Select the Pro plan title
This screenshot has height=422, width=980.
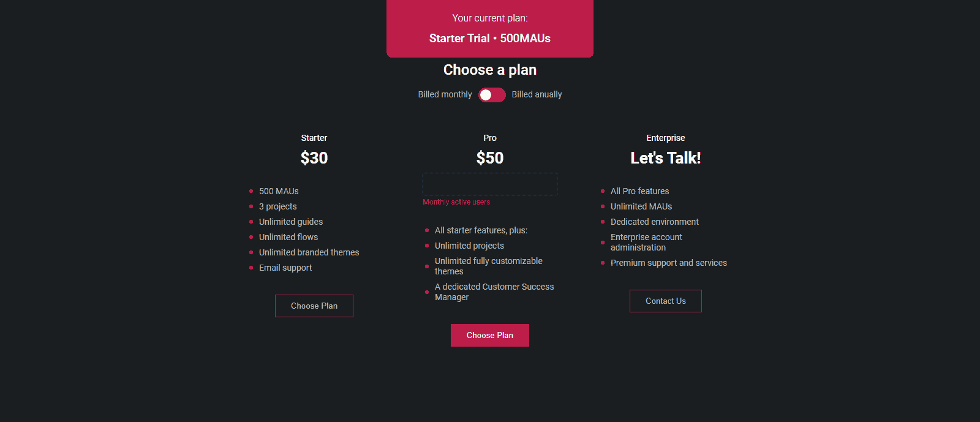pyautogui.click(x=490, y=138)
